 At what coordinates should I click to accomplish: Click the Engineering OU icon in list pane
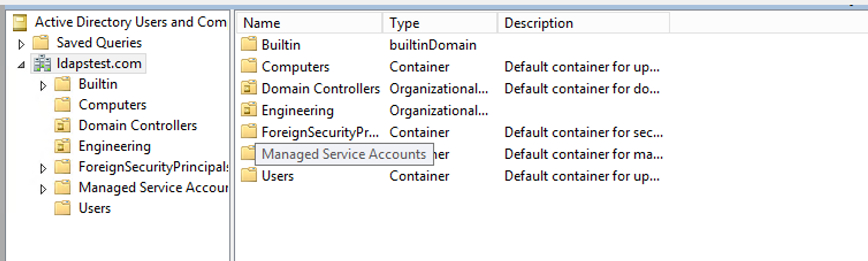(249, 110)
